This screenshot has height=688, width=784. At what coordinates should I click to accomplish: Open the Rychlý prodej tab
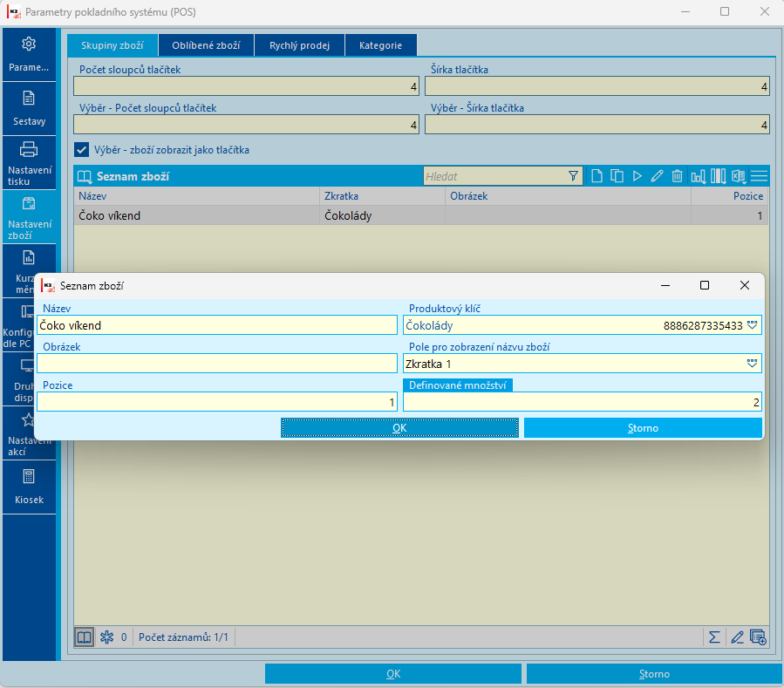tap(299, 45)
